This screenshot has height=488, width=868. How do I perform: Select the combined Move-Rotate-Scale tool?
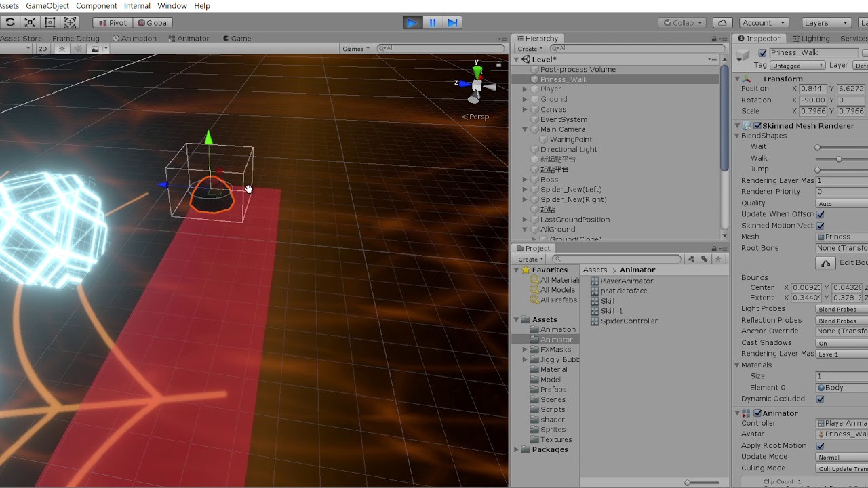[x=70, y=22]
